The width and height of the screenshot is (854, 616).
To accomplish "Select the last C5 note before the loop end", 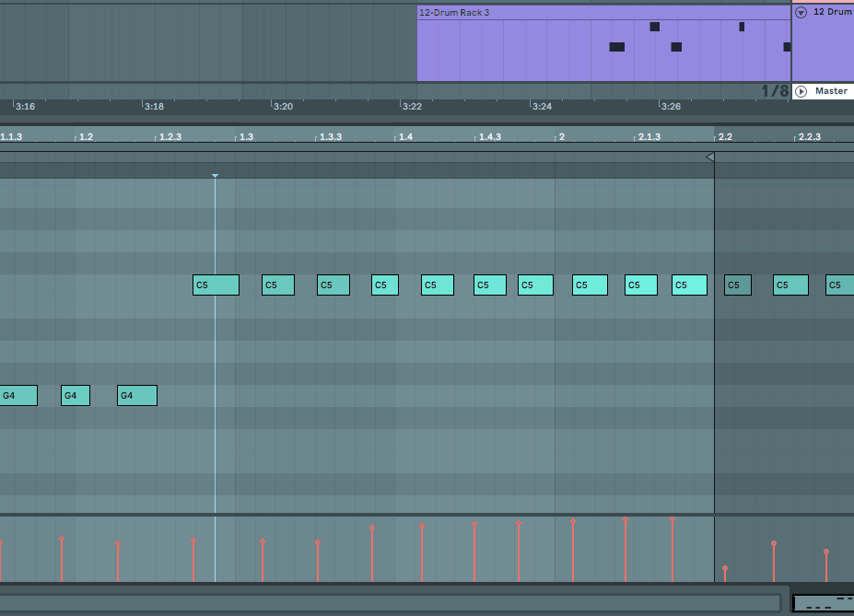I will [x=689, y=285].
